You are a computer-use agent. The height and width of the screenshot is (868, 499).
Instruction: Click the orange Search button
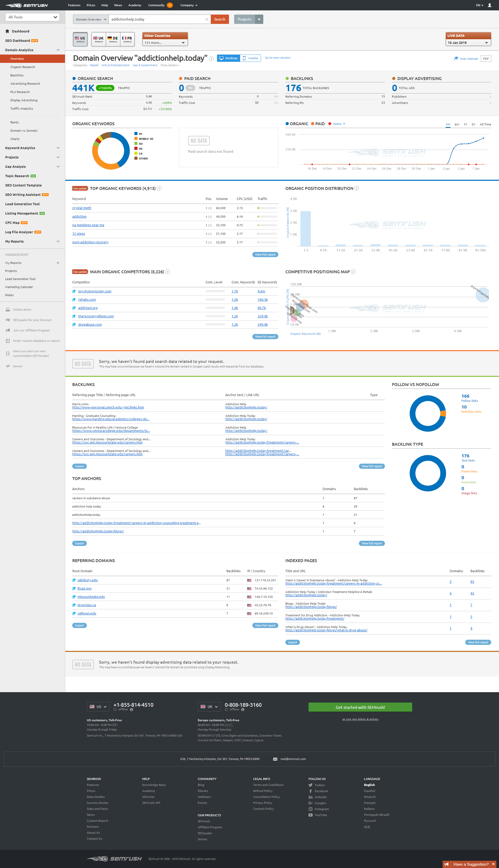tap(220, 19)
